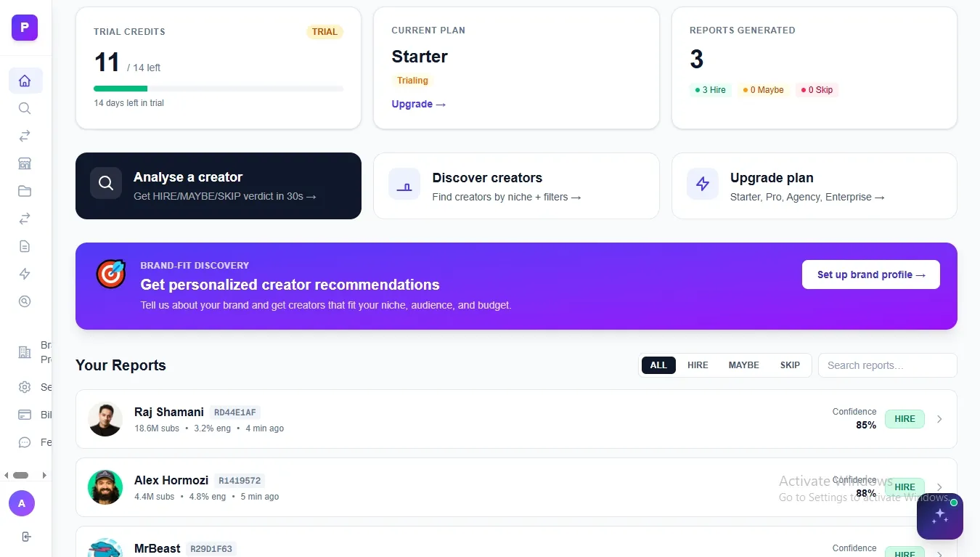Click the "3 Hire" badge

click(x=710, y=90)
